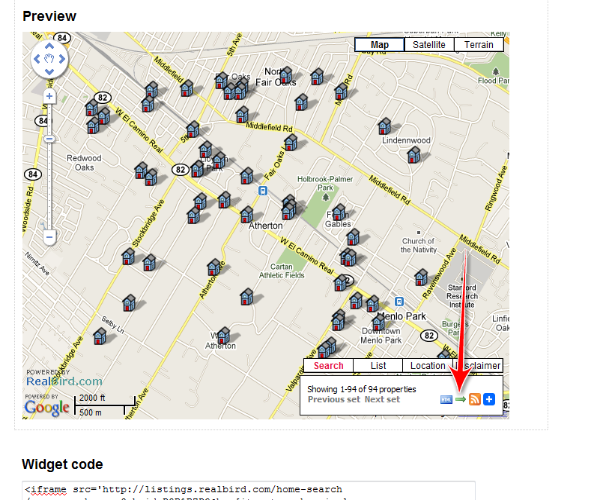This screenshot has width=600, height=500.
Task: Open the orange RSS feed icon
Action: 475,400
